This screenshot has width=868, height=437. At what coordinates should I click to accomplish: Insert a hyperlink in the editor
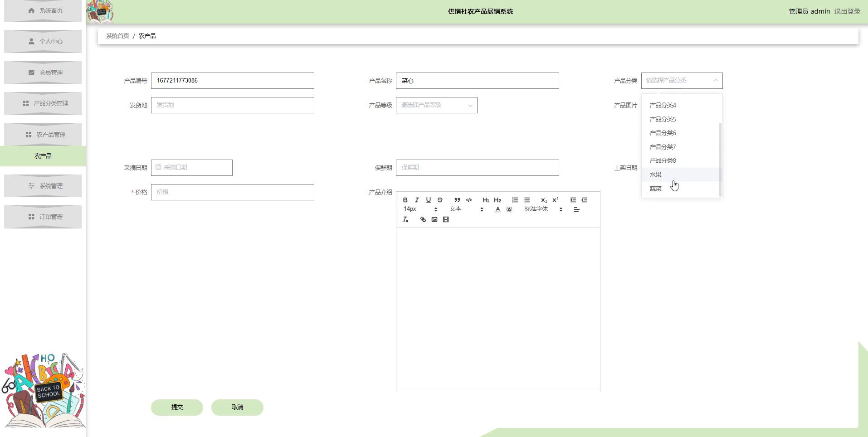coord(423,219)
